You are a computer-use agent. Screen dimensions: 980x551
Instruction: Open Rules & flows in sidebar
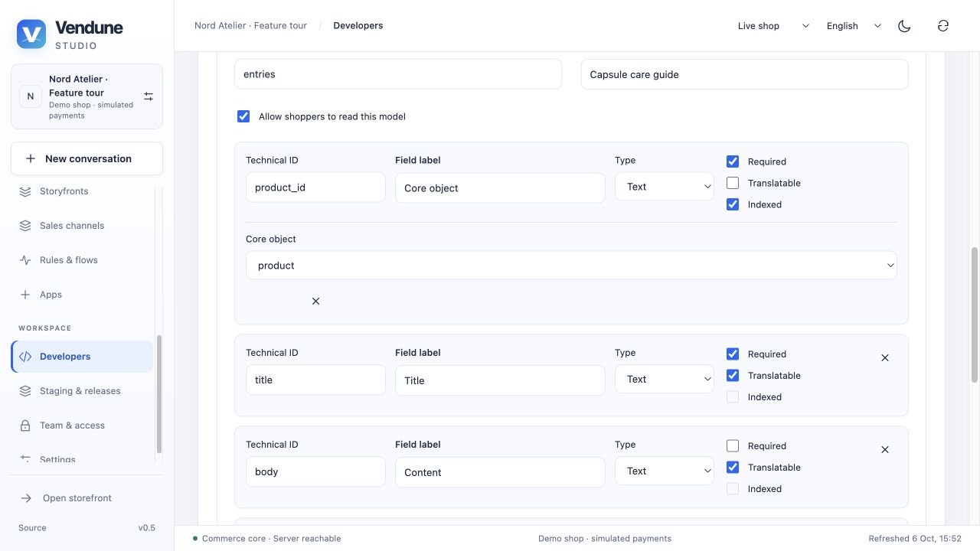[82, 260]
